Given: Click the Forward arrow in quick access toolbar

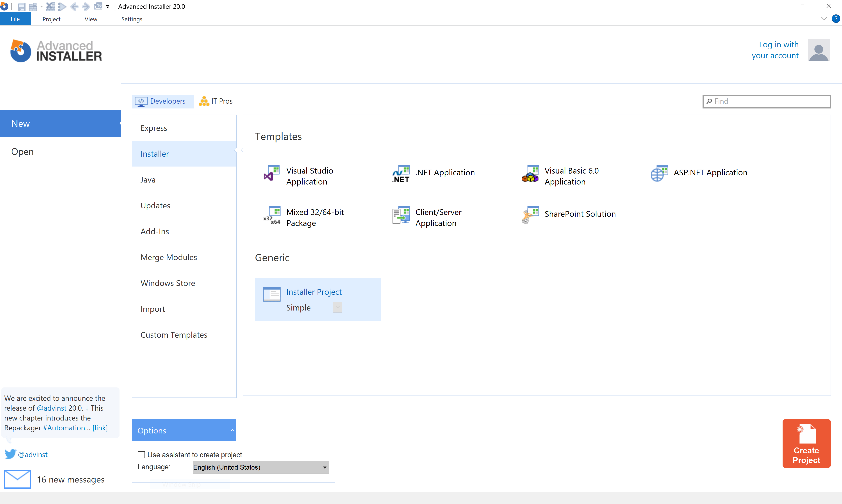Looking at the screenshot, I should (x=86, y=6).
